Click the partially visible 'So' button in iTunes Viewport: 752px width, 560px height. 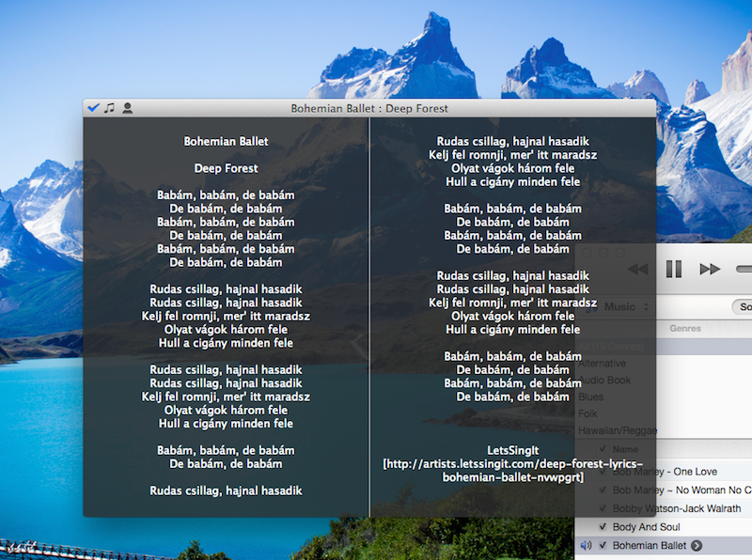coord(743,307)
